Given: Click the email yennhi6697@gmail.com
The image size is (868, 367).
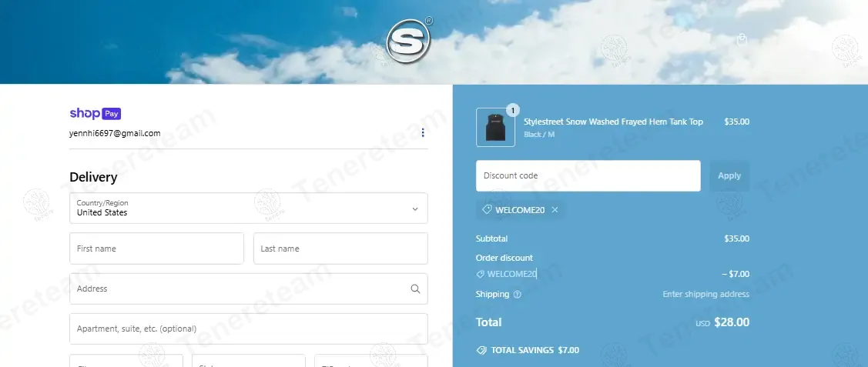Looking at the screenshot, I should (x=115, y=133).
